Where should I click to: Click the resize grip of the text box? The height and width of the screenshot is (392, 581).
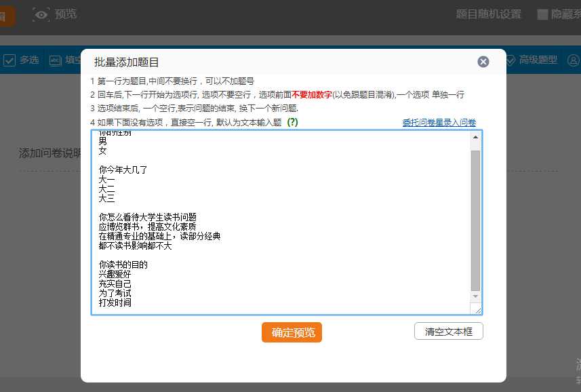477,310
